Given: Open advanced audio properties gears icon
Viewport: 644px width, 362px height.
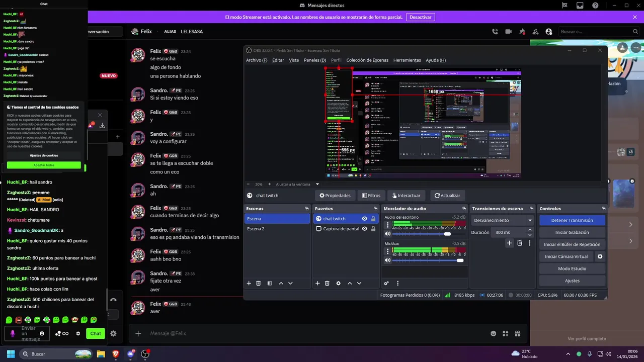Looking at the screenshot, I should [x=386, y=284].
